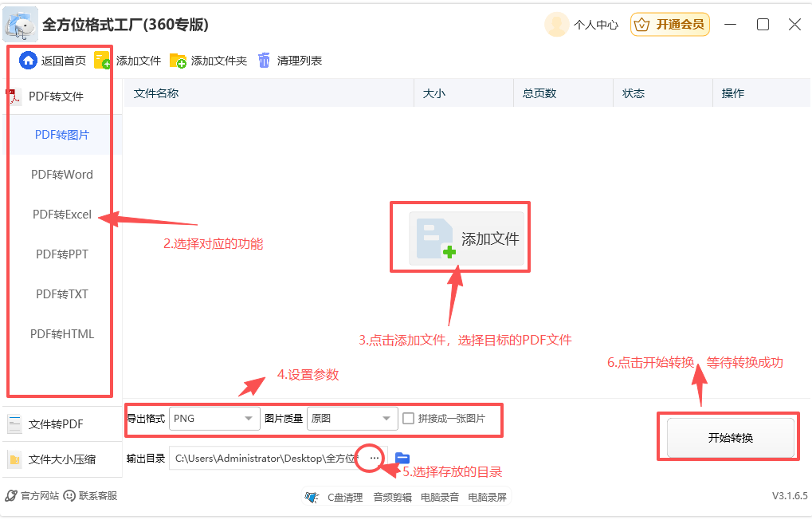Click the 个人中心 avatar icon
Image resolution: width=812 pixels, height=520 pixels.
click(556, 25)
